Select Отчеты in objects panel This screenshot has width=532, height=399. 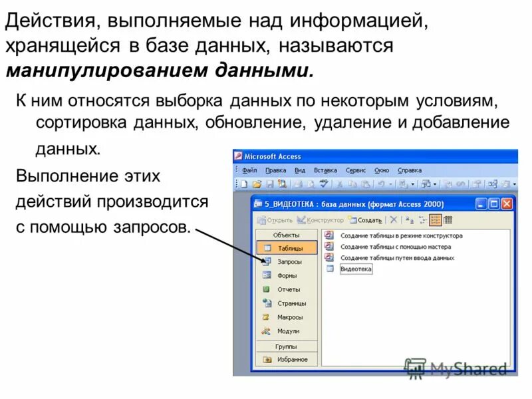tap(287, 289)
